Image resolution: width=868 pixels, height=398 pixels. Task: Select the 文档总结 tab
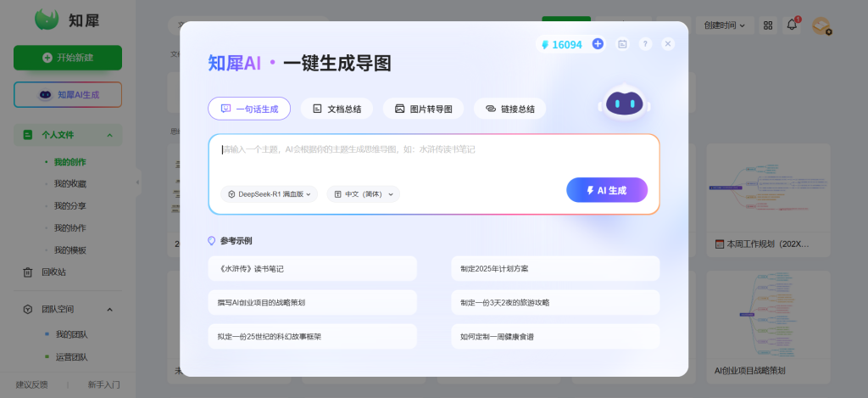coord(337,109)
